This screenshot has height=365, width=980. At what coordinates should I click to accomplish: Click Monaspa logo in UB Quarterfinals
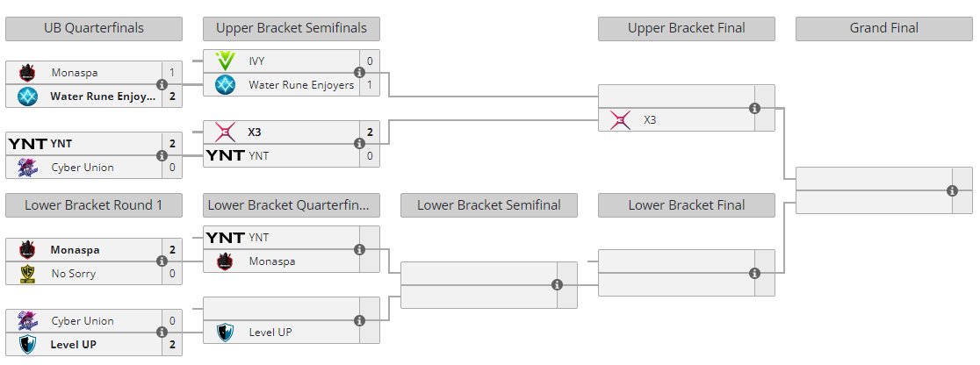tap(27, 73)
